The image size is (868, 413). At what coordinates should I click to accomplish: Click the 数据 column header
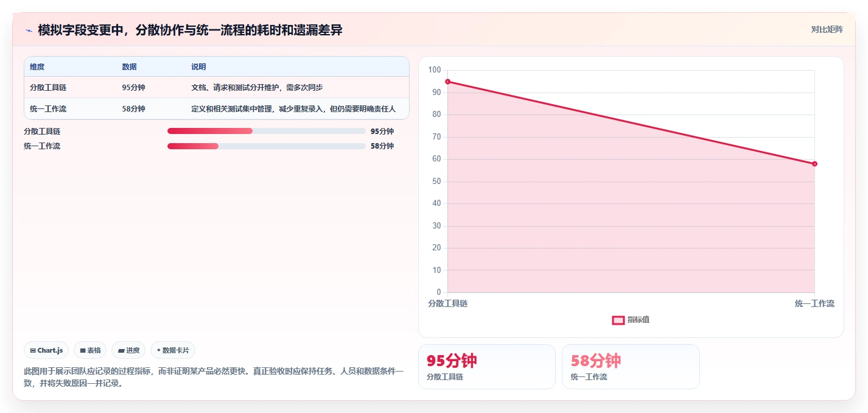[129, 67]
